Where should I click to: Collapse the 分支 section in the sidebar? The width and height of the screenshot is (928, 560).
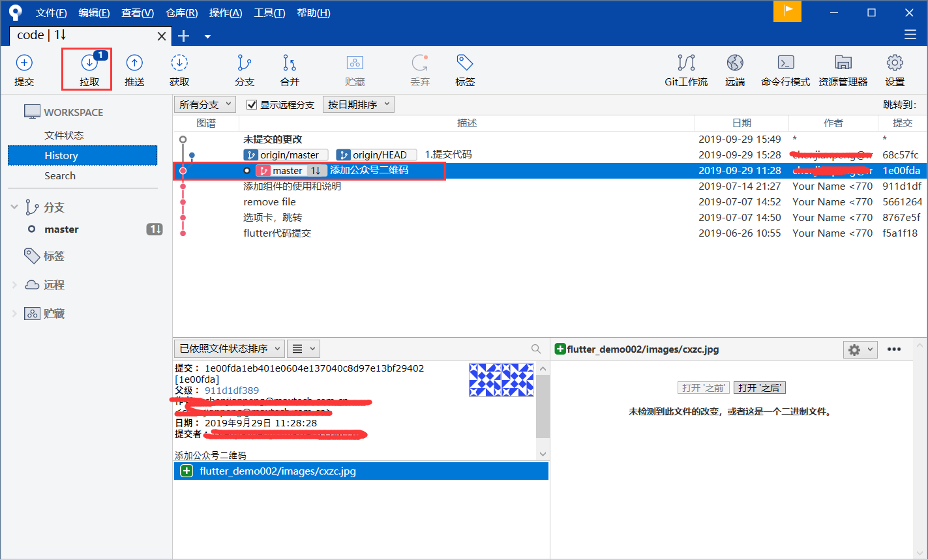(x=14, y=207)
